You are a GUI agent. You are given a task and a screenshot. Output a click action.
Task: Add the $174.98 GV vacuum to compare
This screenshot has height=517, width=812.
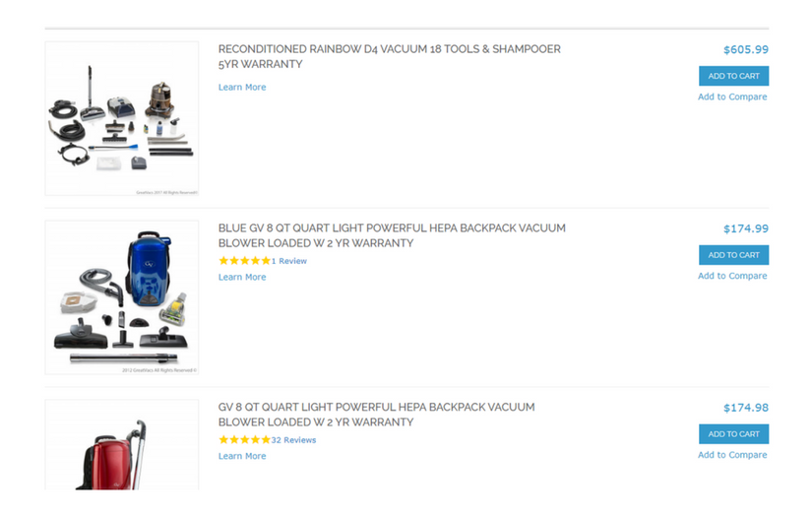pos(732,455)
